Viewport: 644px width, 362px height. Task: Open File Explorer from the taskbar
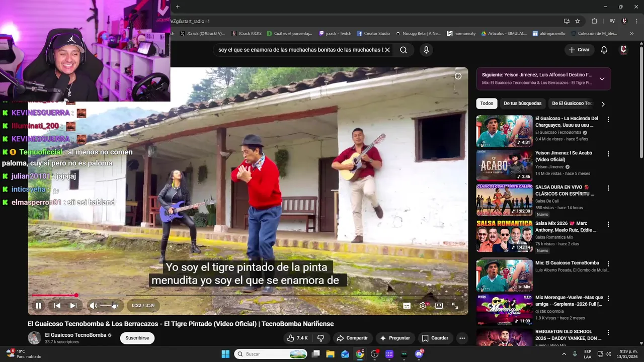[x=331, y=354]
